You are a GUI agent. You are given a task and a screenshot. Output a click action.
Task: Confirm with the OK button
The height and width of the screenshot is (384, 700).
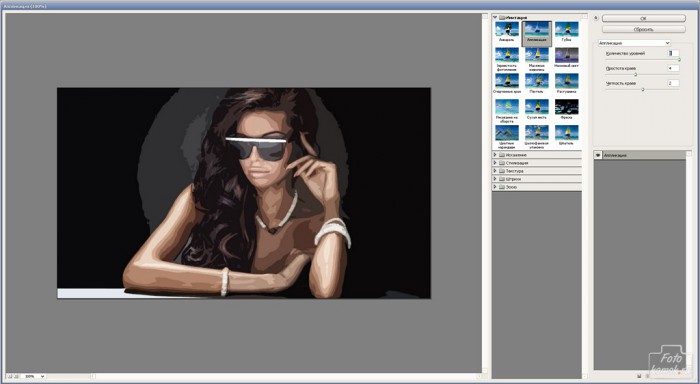click(x=644, y=18)
